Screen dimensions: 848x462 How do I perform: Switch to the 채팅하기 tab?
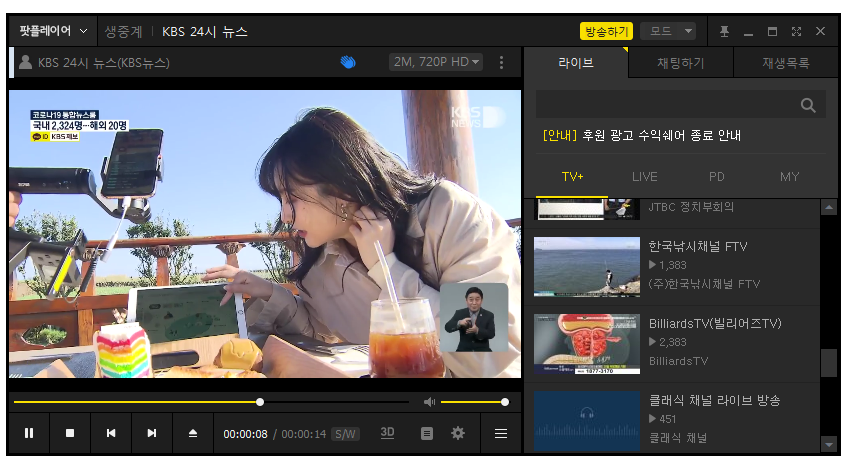tap(680, 63)
